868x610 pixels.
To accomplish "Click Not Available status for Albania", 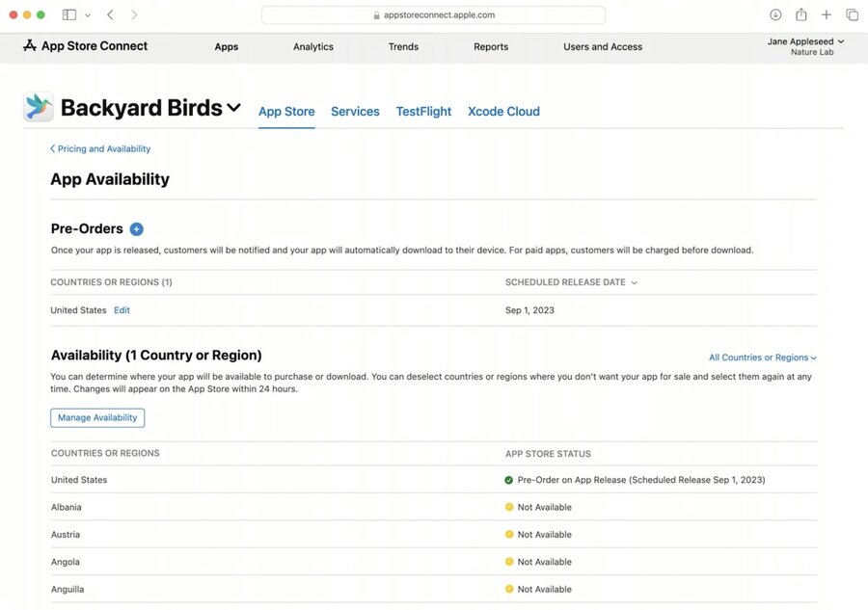I will click(x=545, y=507).
